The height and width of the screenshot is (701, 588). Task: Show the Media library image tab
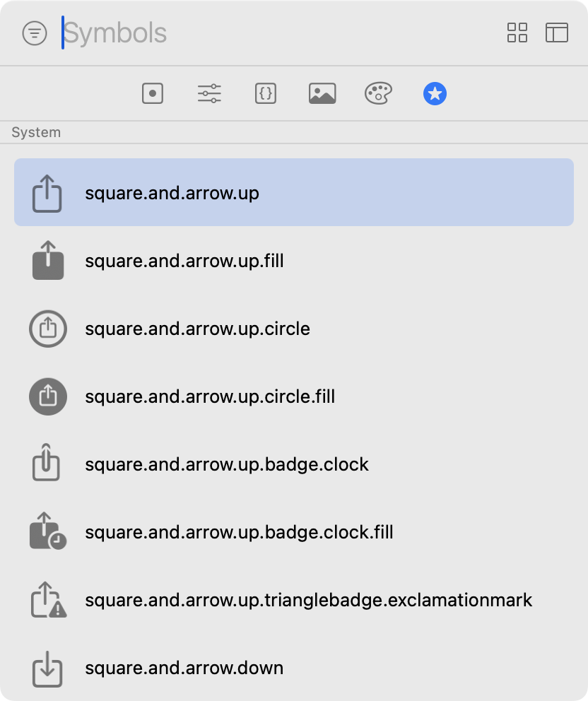pos(322,93)
